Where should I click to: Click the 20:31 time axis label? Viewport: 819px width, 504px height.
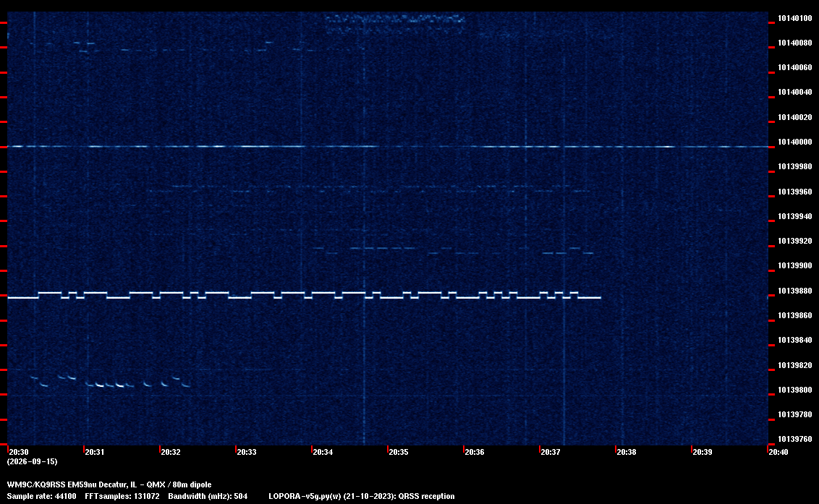(95, 452)
